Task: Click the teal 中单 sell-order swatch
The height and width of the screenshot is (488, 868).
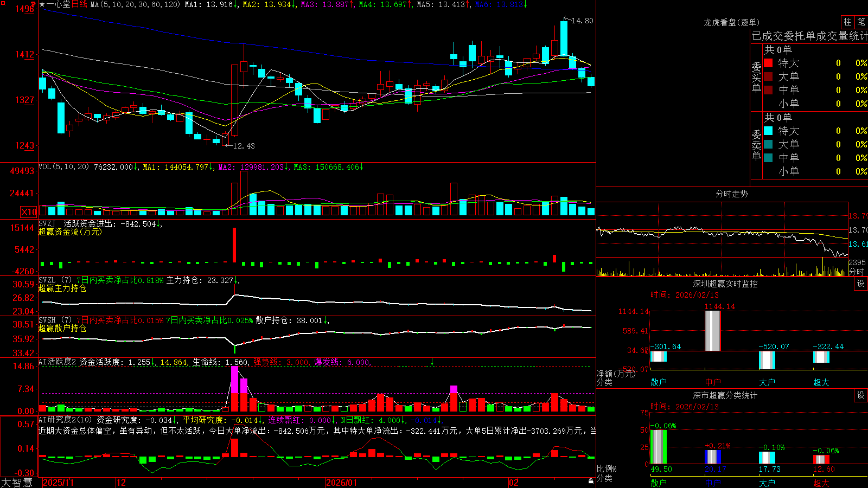Action: 768,158
